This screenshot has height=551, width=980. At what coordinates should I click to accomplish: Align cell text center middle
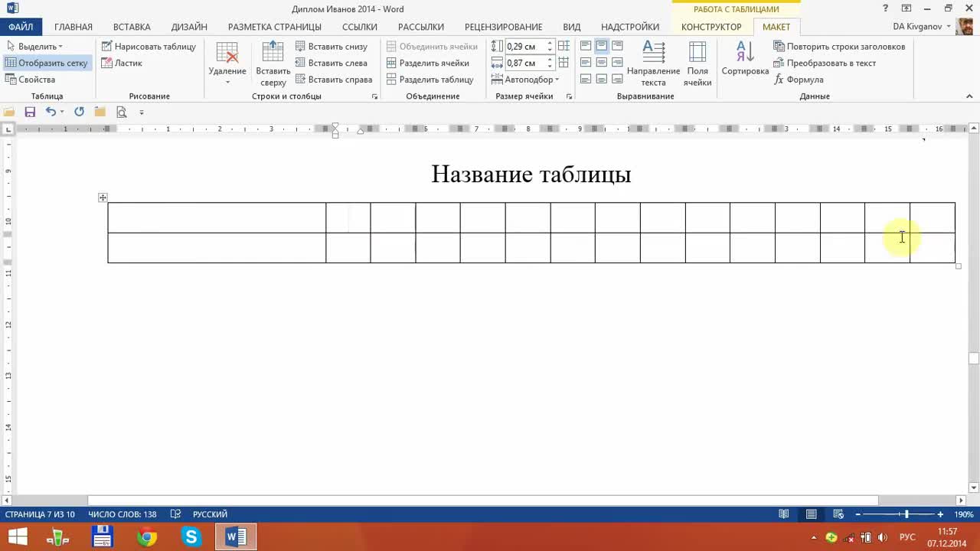click(x=602, y=63)
